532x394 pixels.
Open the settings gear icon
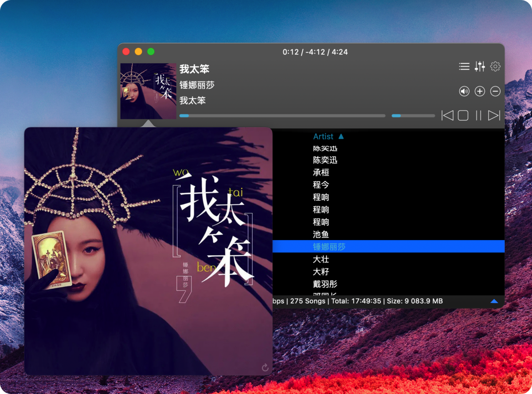(495, 66)
